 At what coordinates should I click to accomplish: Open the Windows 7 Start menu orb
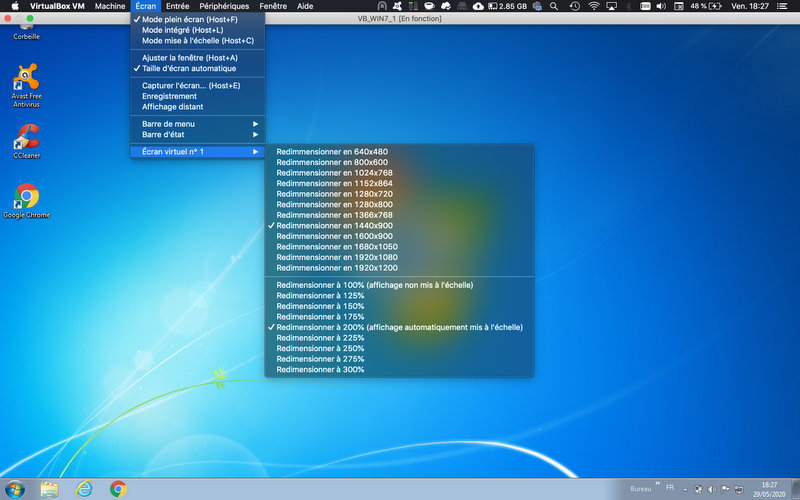pyautogui.click(x=15, y=489)
